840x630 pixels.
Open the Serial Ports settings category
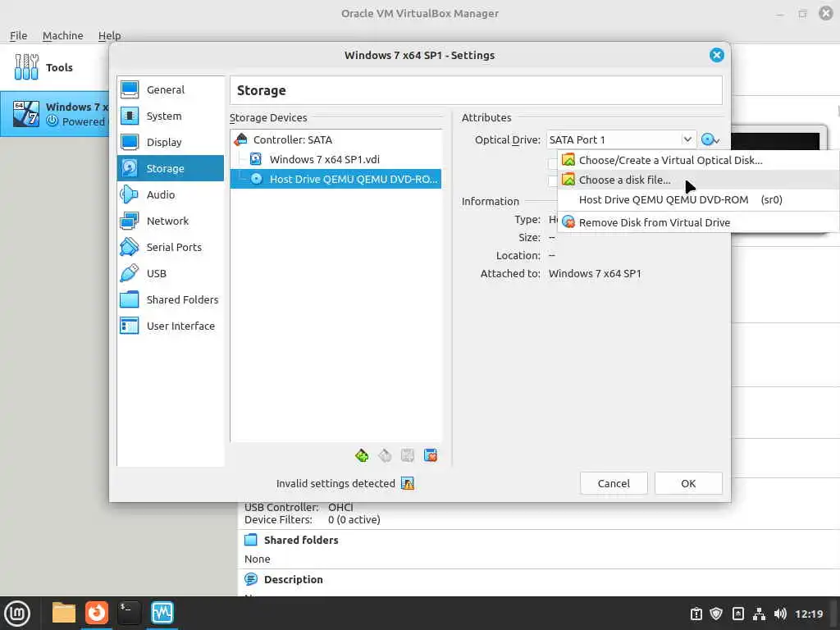(x=171, y=247)
